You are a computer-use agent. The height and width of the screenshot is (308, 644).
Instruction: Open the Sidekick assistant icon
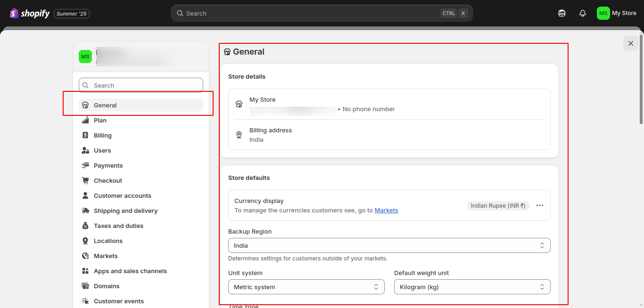pyautogui.click(x=561, y=14)
